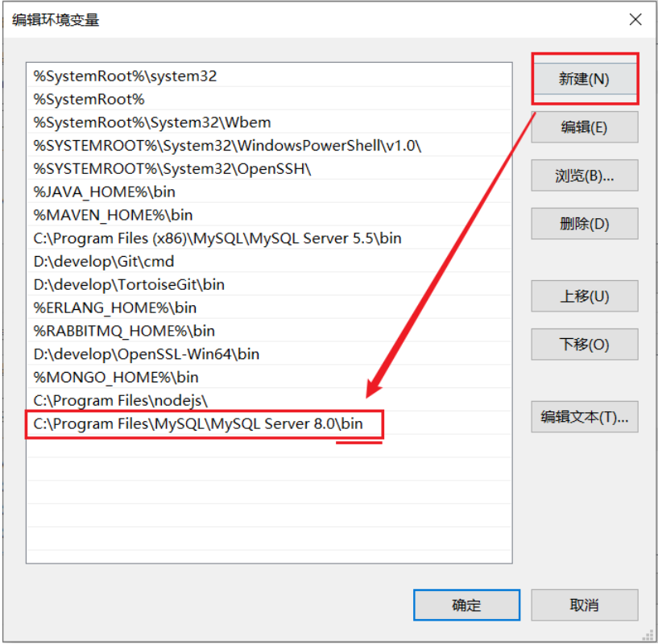Click the 新建(N) button

(585, 78)
